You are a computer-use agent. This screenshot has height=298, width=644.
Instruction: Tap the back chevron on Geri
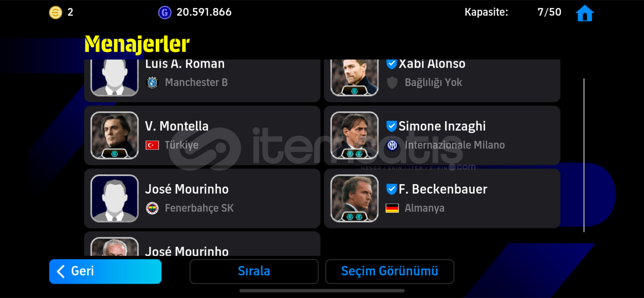[x=61, y=271]
